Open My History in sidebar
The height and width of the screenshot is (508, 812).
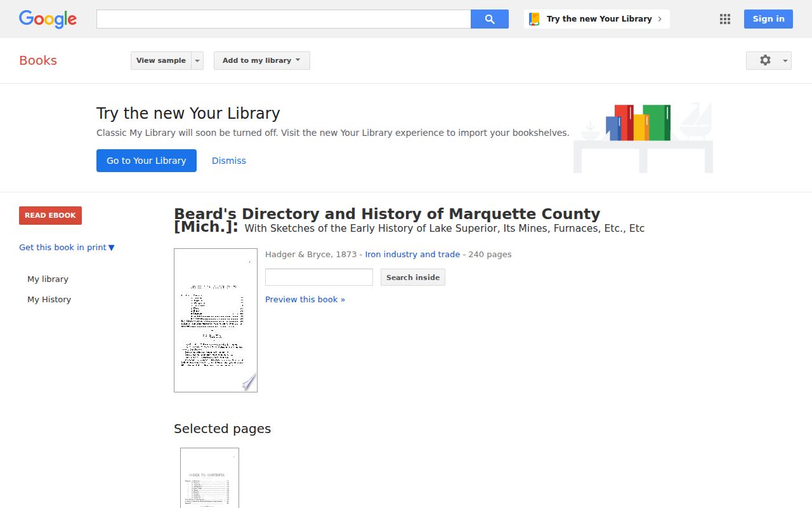point(49,300)
